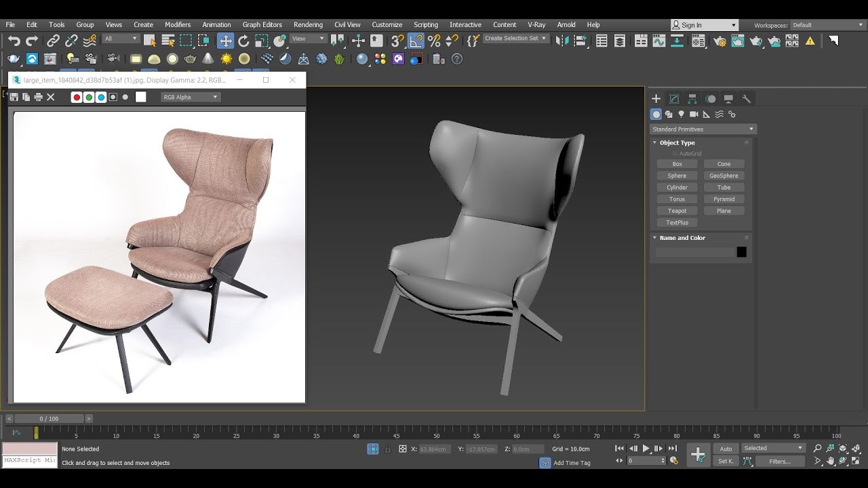
Task: Click the 0 / 100 time slider
Action: 49,419
